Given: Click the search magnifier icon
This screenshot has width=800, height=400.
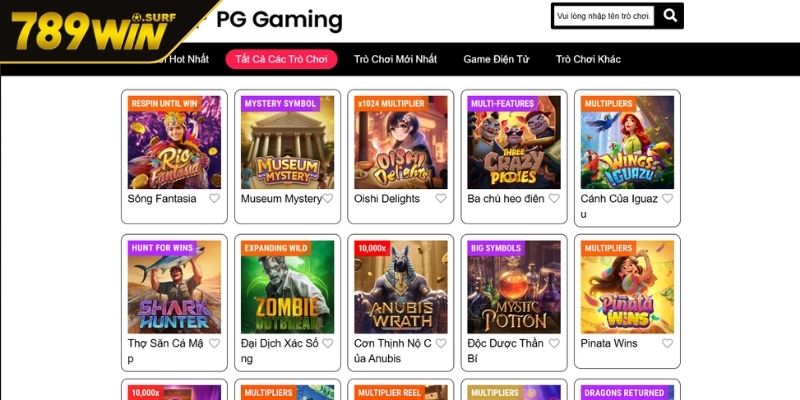Looking at the screenshot, I should click(671, 16).
